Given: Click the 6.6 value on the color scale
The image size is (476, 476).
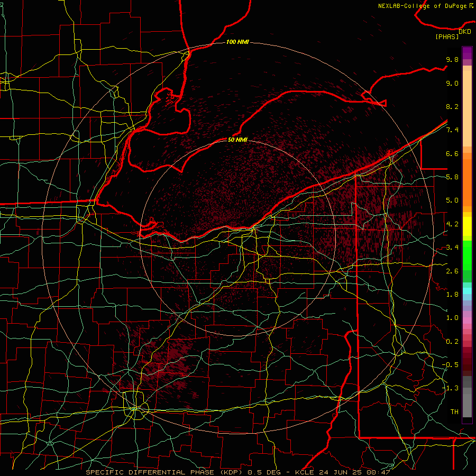Looking at the screenshot, I should click(452, 153).
